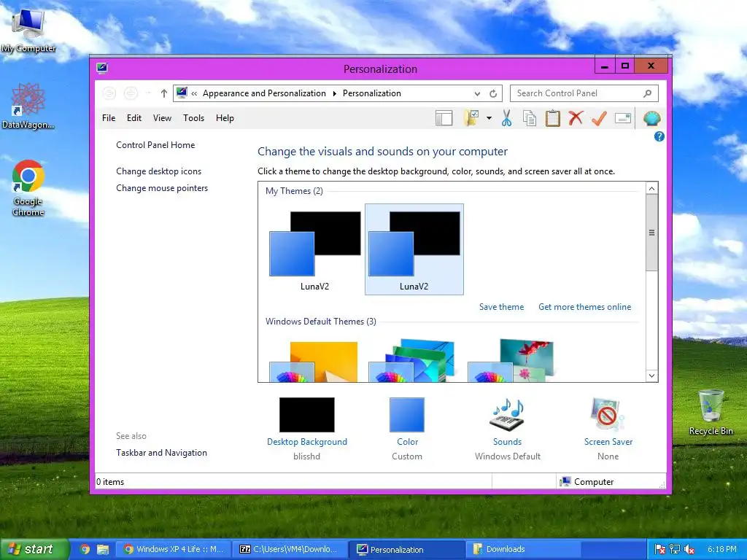Screen dimensions: 747x560
Task: Expand the address bar history dropdown
Action: coord(477,93)
